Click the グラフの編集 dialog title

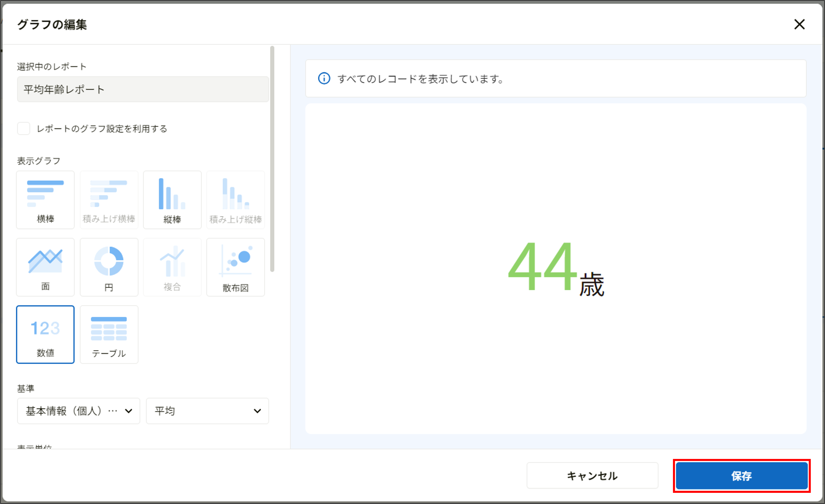[52, 24]
